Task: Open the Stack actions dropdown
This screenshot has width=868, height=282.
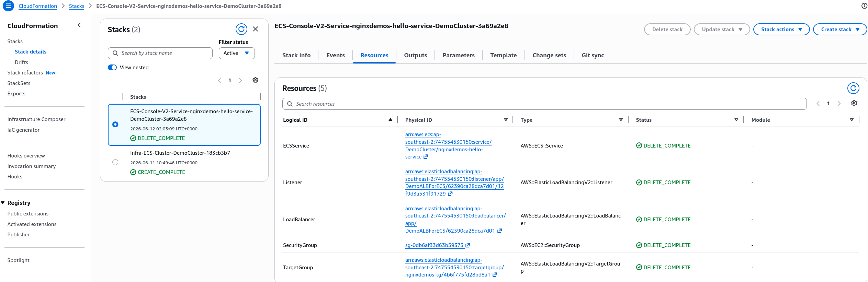Action: coord(781,30)
